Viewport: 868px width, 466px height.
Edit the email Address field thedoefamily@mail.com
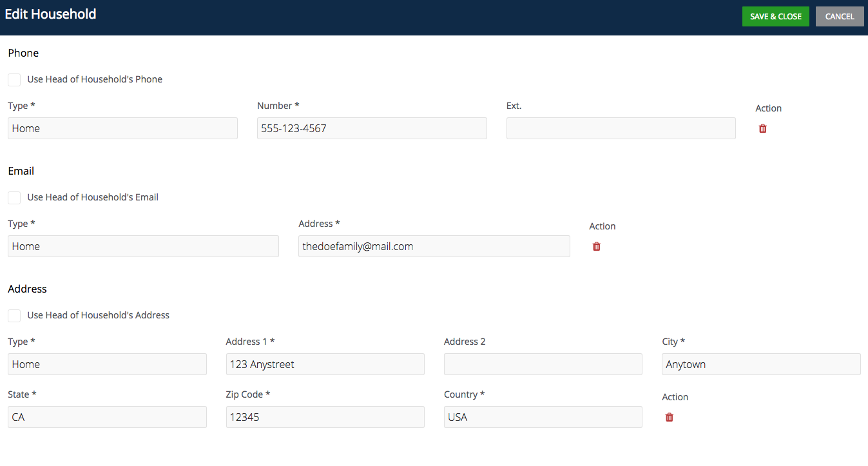coord(434,246)
